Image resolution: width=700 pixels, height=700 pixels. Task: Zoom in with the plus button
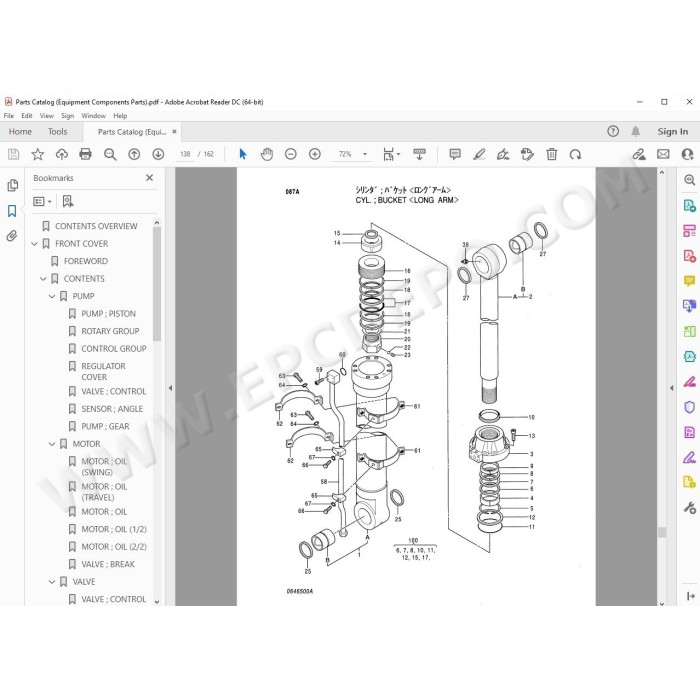[x=315, y=154]
